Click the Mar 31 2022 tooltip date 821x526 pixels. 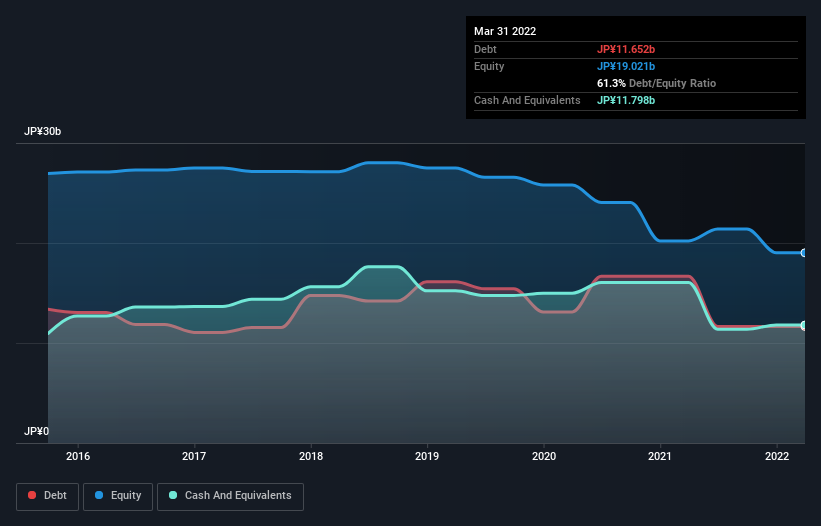point(505,31)
